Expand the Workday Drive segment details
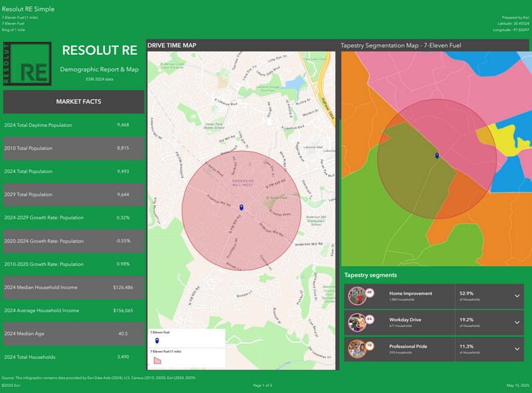532x393 pixels. pos(517,322)
